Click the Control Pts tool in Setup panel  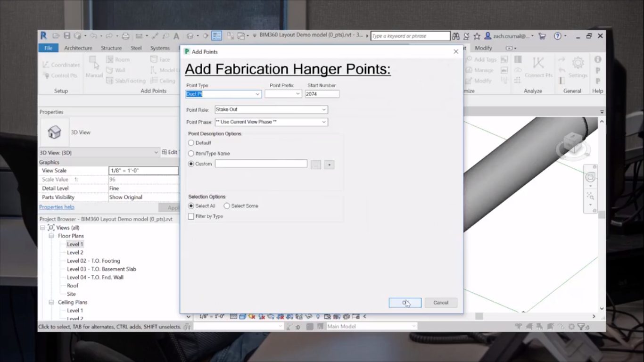(x=60, y=75)
